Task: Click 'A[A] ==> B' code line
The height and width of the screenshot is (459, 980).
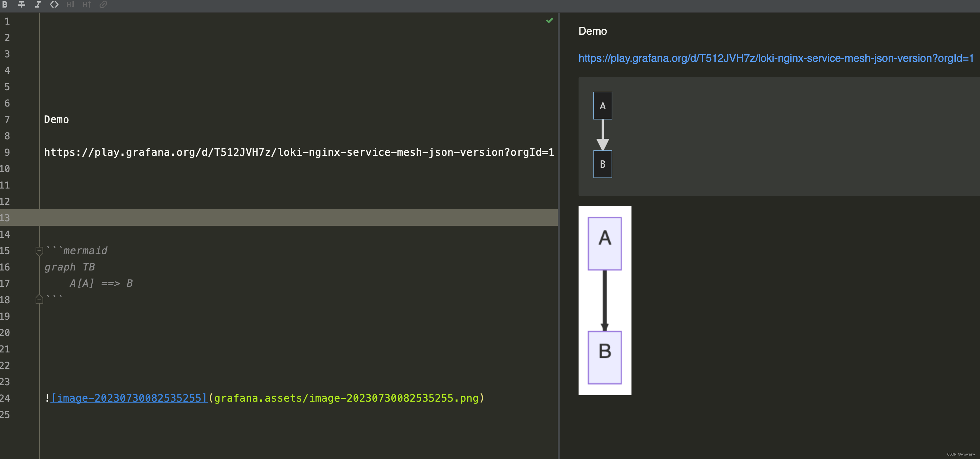Action: (101, 283)
